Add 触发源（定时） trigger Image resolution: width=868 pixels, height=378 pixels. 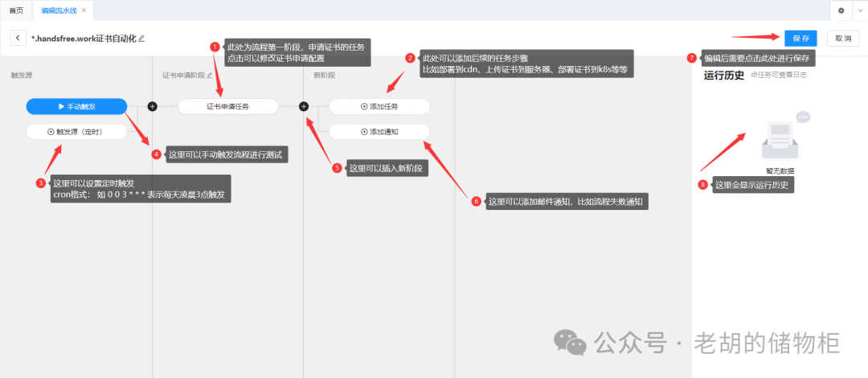coord(77,132)
